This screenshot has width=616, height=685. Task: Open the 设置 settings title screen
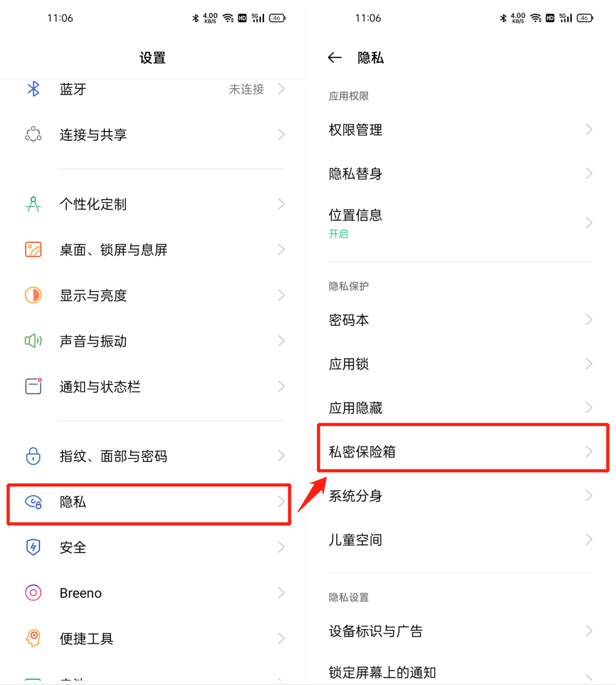point(152,58)
